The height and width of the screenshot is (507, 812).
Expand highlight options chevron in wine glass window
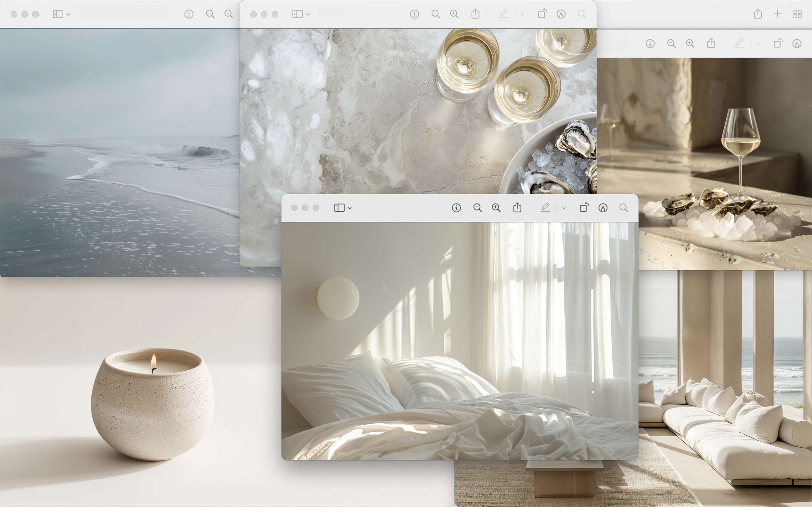click(758, 44)
